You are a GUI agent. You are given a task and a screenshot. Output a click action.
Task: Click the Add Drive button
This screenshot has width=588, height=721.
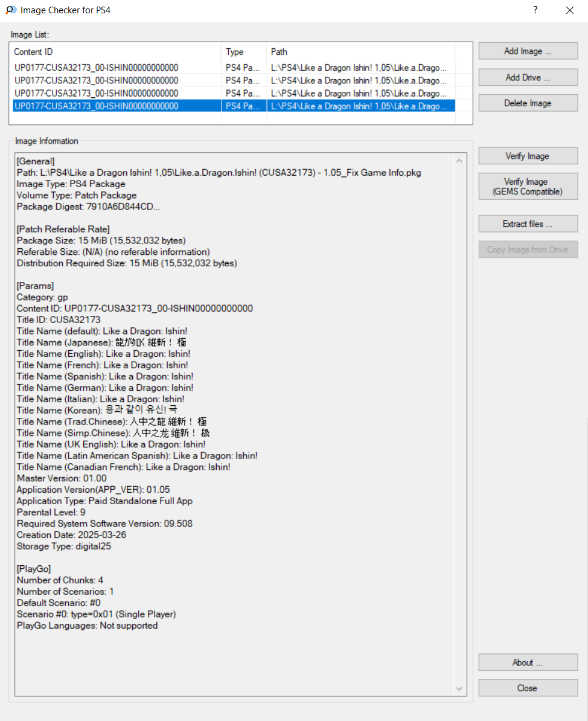(x=528, y=77)
